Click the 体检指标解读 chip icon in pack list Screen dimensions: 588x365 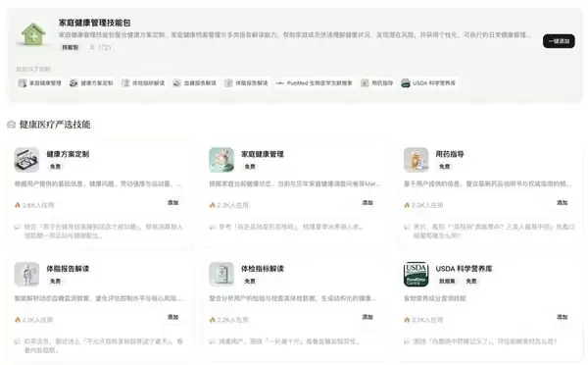(125, 83)
